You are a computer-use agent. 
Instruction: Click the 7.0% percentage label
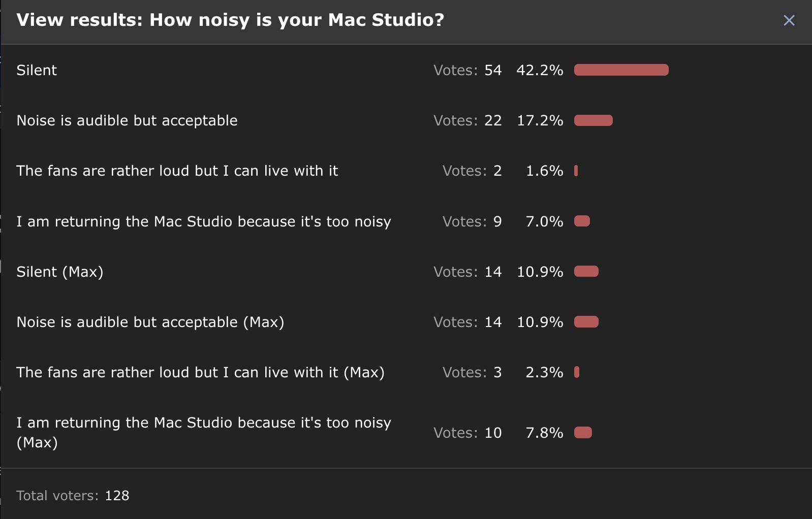[x=544, y=221]
